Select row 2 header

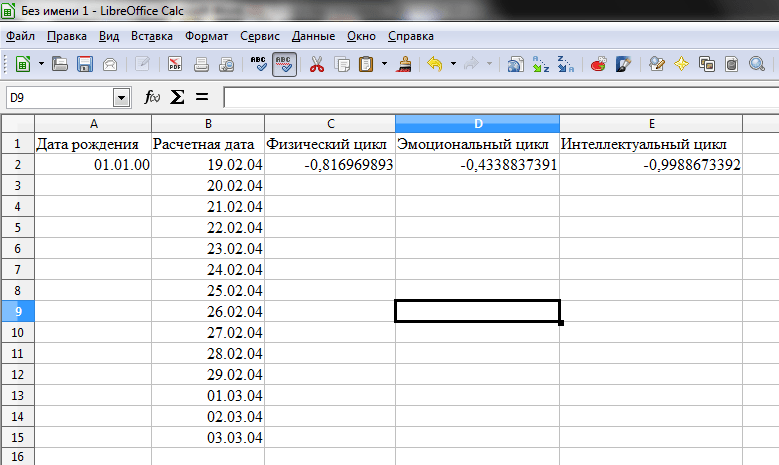17,164
